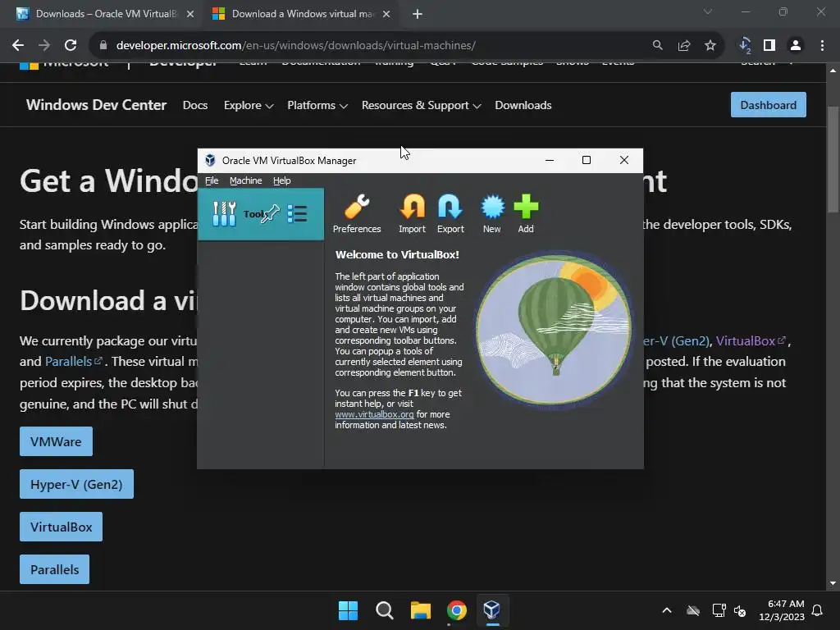Go forward in browser history
This screenshot has height=630, width=840.
coord(44,46)
